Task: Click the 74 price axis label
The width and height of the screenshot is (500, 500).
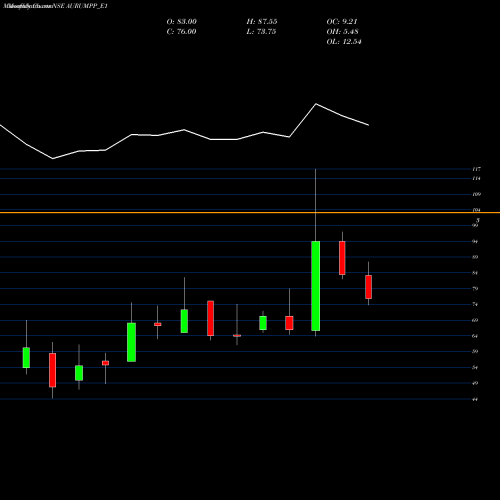Action: click(x=475, y=305)
